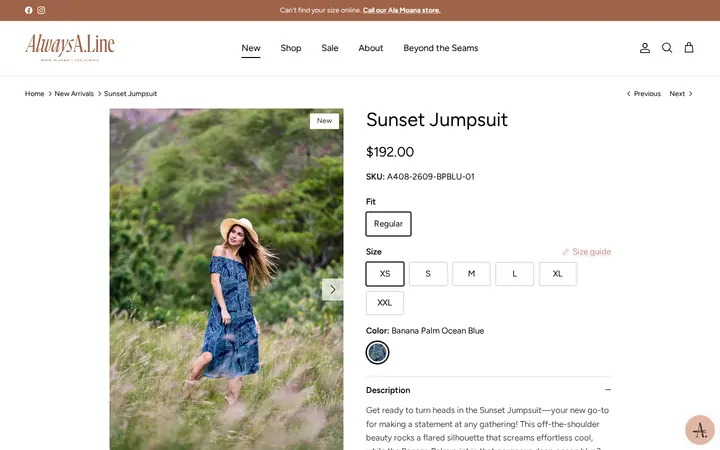This screenshot has height=450, width=720.
Task: Collapse the Description section
Action: (488, 390)
